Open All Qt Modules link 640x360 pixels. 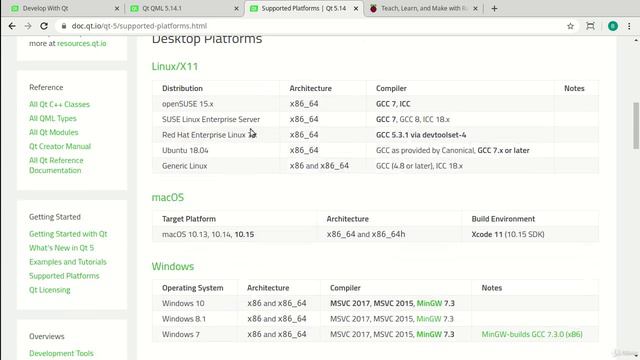pyautogui.click(x=53, y=132)
